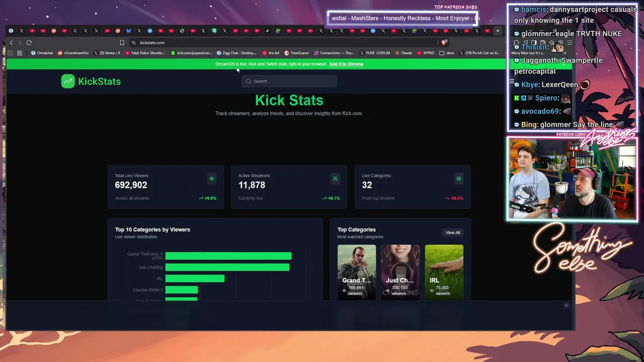Reload the kickstats.com page

click(29, 43)
